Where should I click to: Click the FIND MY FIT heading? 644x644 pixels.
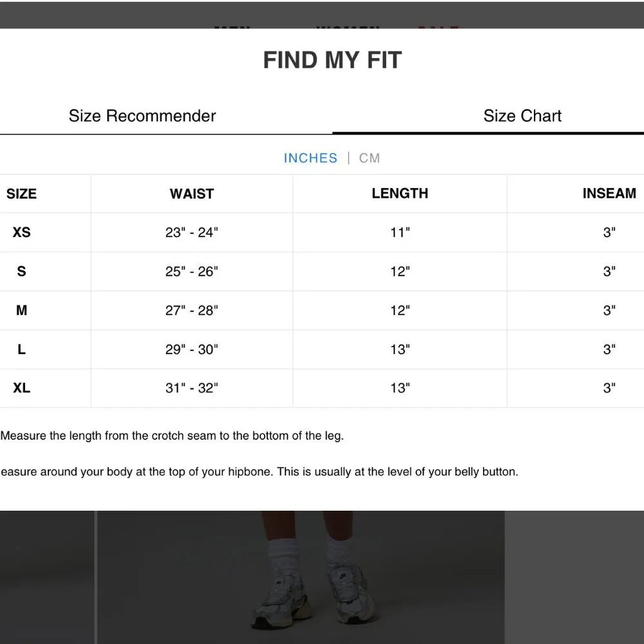click(332, 61)
